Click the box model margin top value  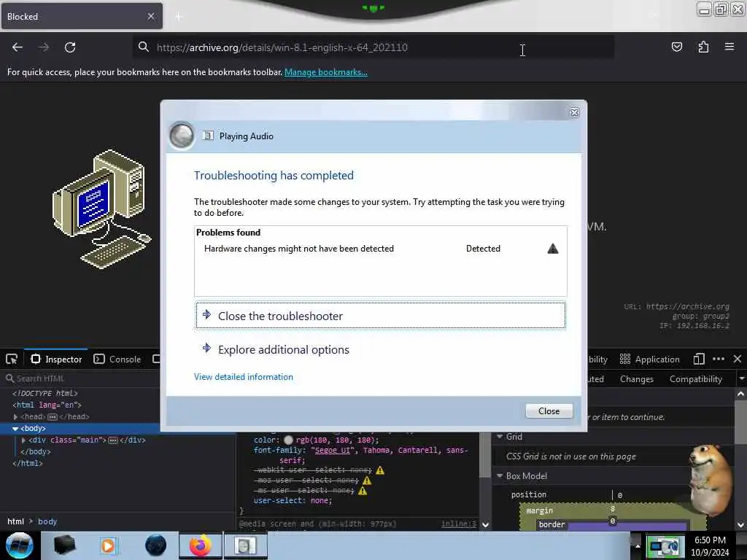pyautogui.click(x=613, y=509)
